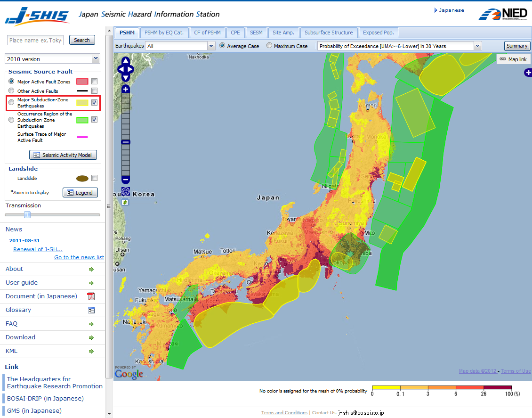Follow the Go to the news list link
532x418 pixels.
pyautogui.click(x=79, y=257)
